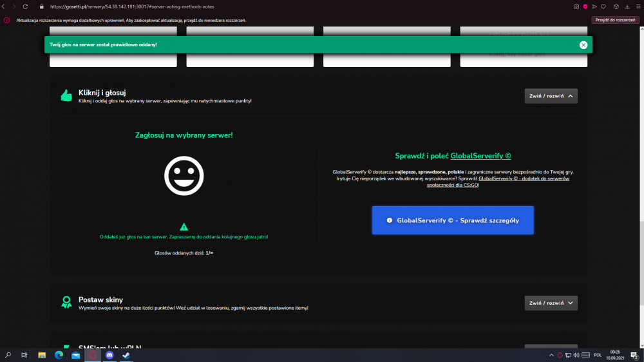
Task: Open the touch keyboard tray icon
Action: [585, 356]
